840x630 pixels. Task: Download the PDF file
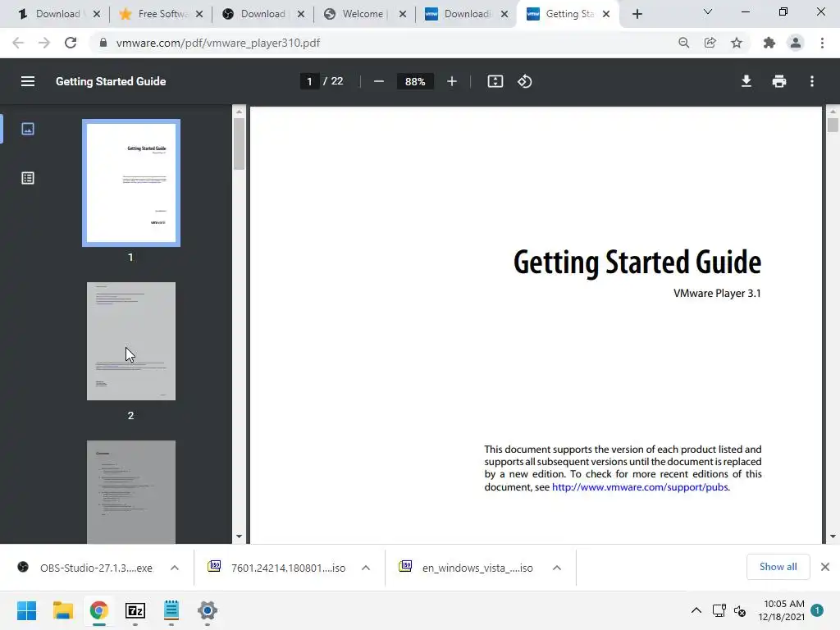tap(746, 81)
